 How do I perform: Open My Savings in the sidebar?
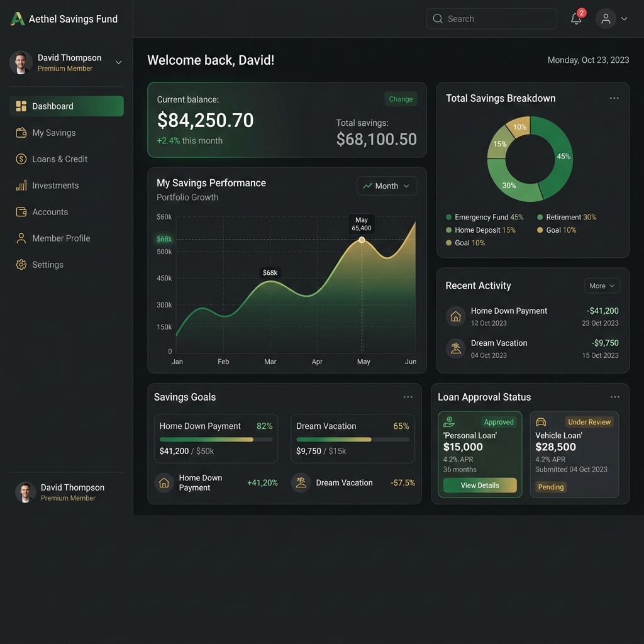tap(66, 133)
